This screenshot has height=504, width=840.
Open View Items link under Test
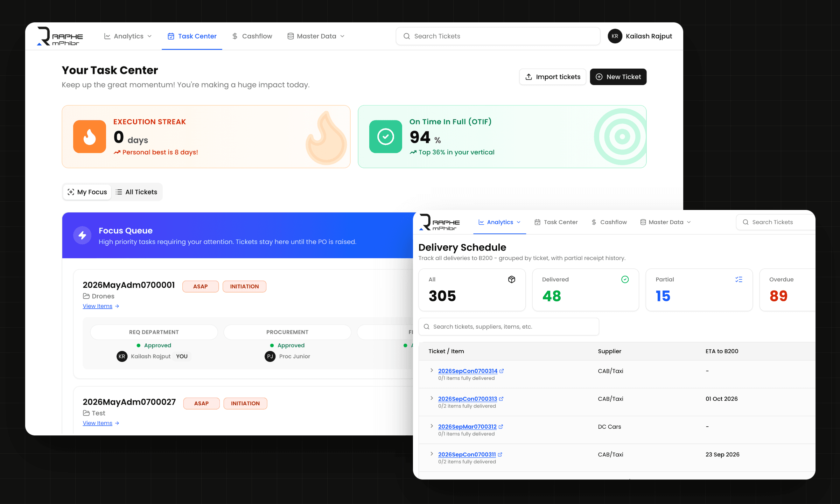point(101,423)
